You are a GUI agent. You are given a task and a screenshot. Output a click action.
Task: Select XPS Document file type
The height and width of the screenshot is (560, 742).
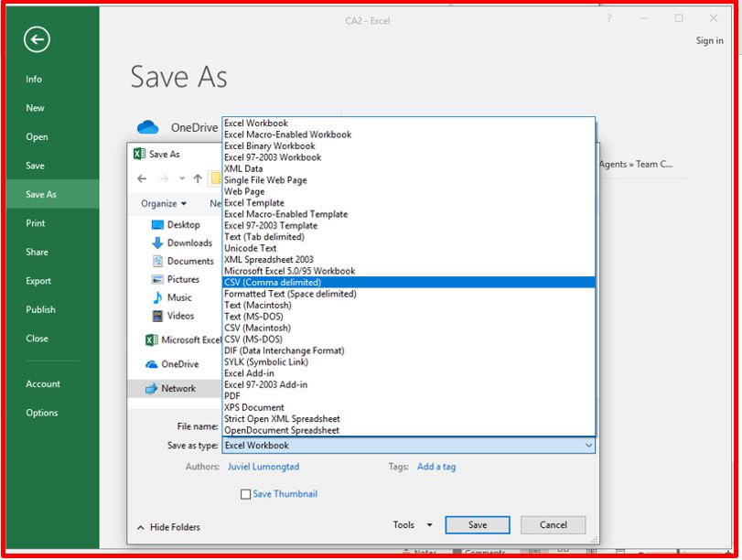click(409, 407)
